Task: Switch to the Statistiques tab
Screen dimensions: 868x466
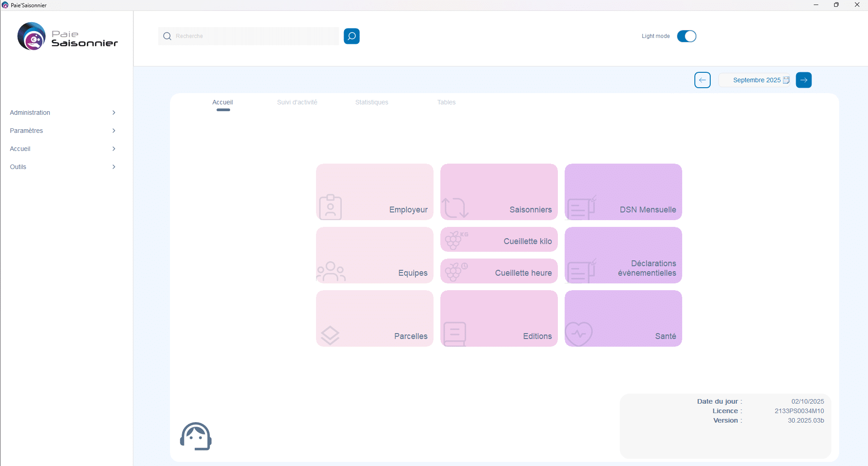Action: coord(372,102)
